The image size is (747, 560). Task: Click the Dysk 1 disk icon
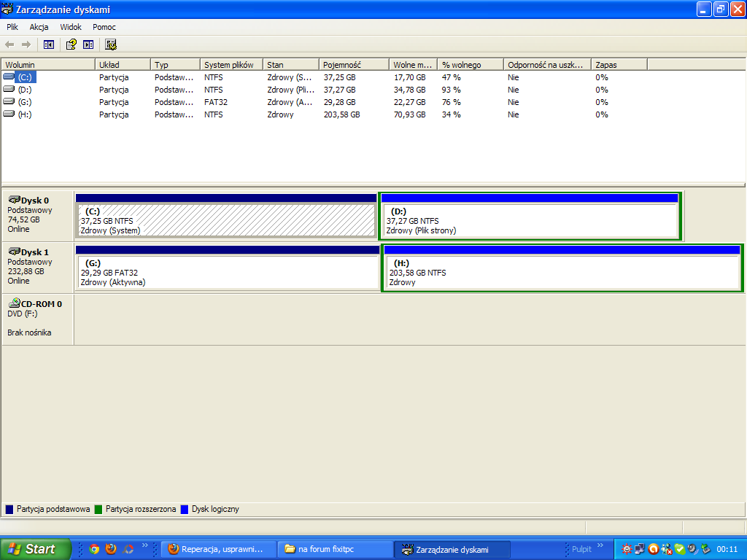coord(15,252)
